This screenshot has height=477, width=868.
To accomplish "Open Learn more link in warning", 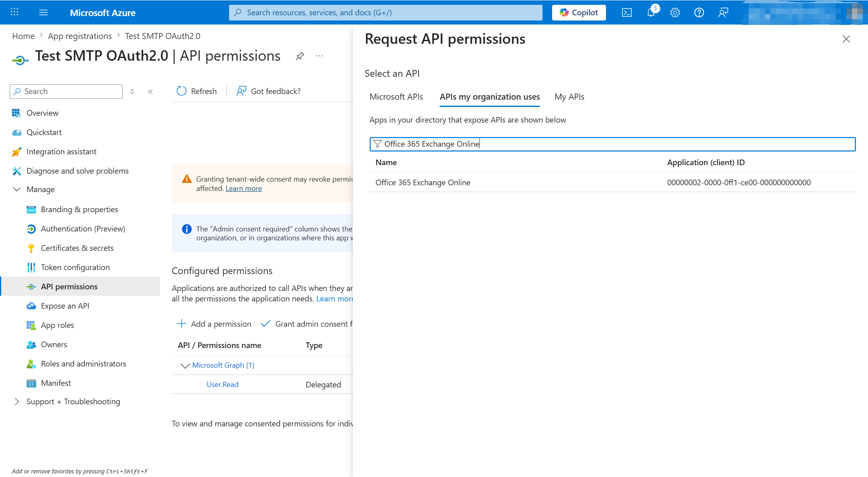I will (x=244, y=188).
